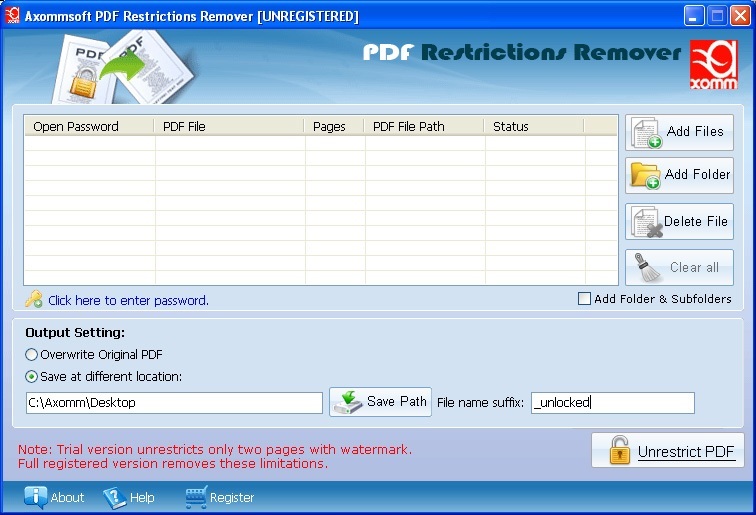Screen dimensions: 756x515
Task: Click the document-X icon on Delete File
Action: point(648,222)
